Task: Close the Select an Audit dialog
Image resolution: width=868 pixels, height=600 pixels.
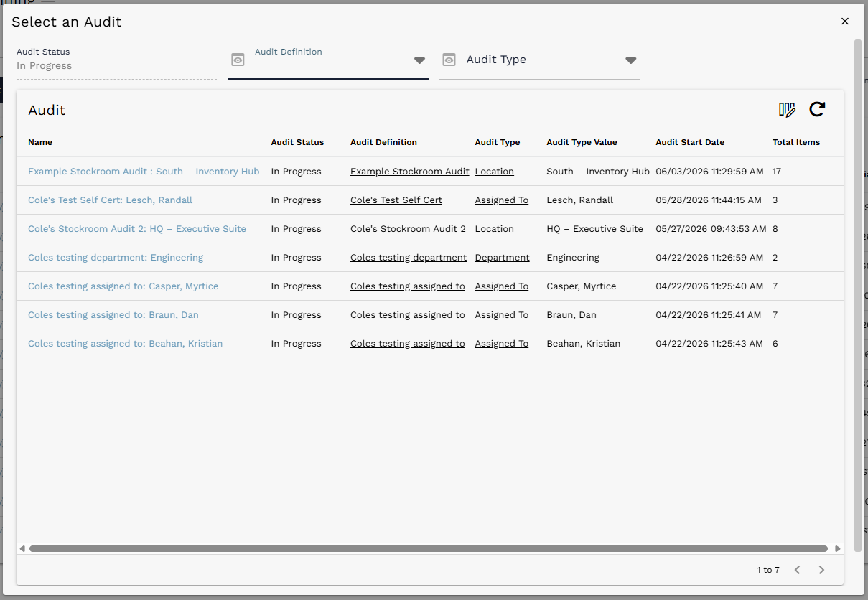Action: pos(845,22)
